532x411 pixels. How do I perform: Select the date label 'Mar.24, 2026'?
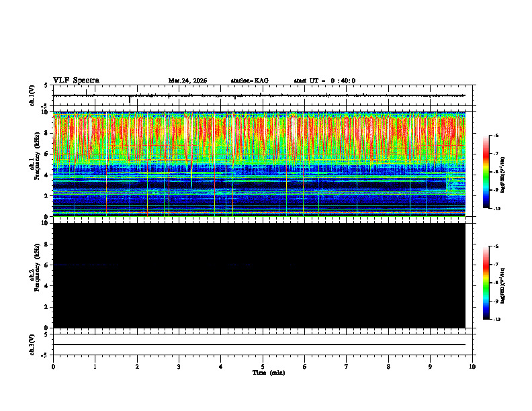187,81
